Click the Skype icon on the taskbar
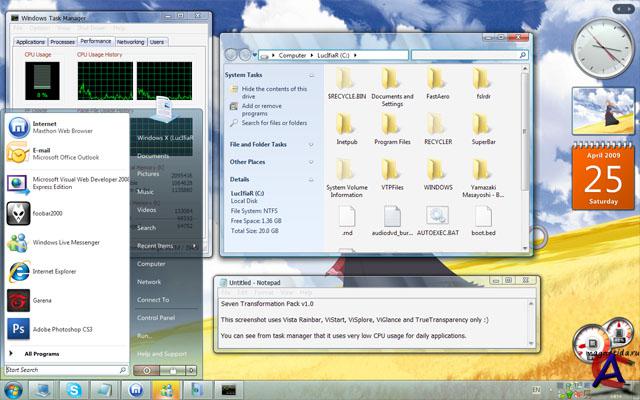Viewport: 640px width, 400px height. 76,388
